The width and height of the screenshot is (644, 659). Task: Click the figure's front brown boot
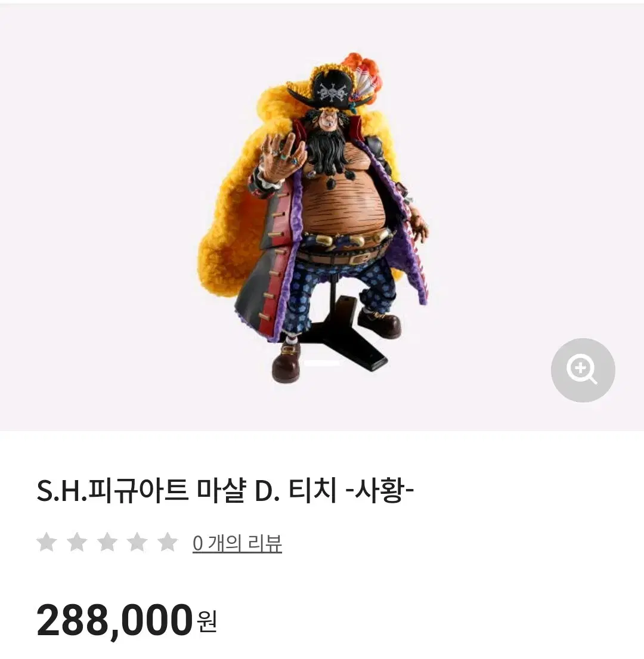click(x=287, y=362)
